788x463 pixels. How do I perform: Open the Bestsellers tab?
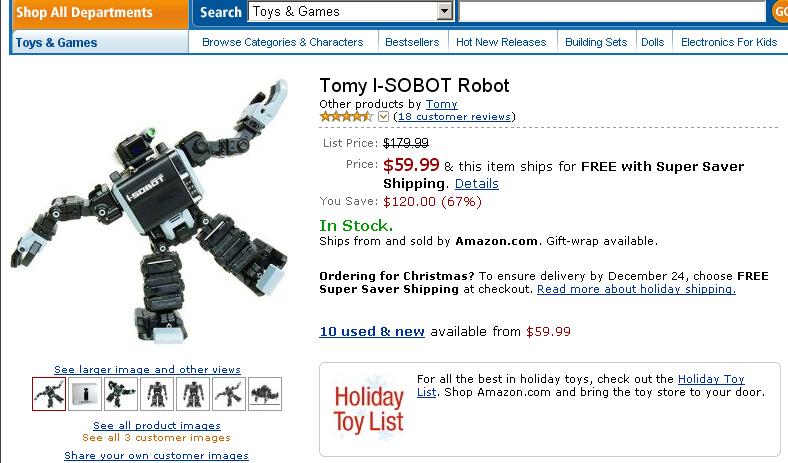point(412,42)
